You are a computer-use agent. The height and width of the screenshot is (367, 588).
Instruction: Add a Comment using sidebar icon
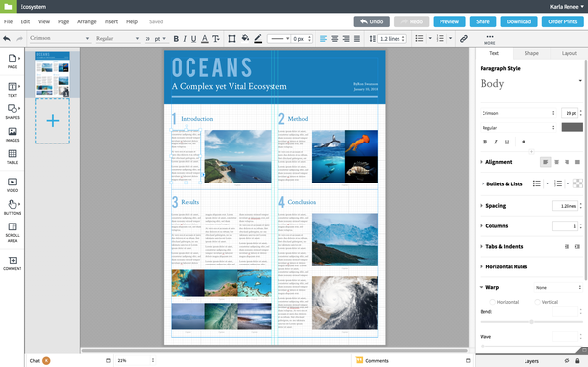[12, 264]
